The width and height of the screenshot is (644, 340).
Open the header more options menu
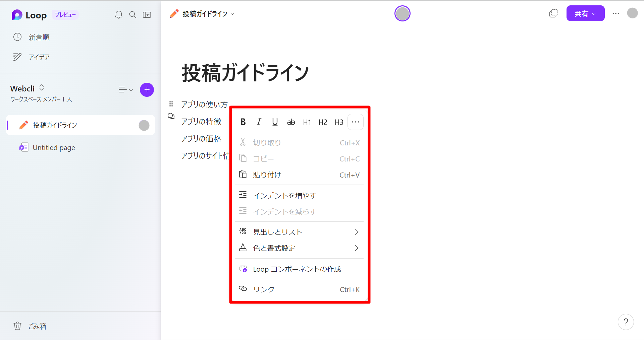pos(616,13)
